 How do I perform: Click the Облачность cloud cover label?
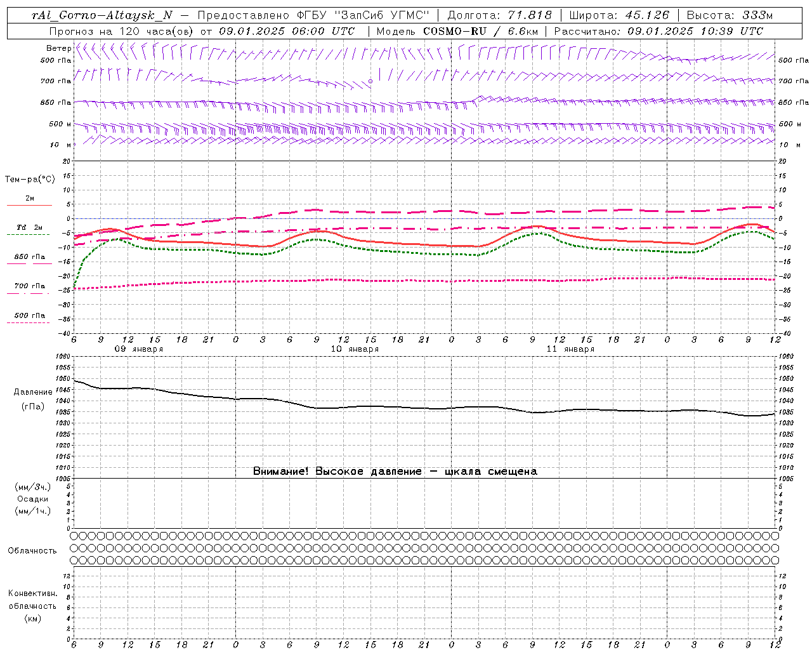(x=32, y=550)
